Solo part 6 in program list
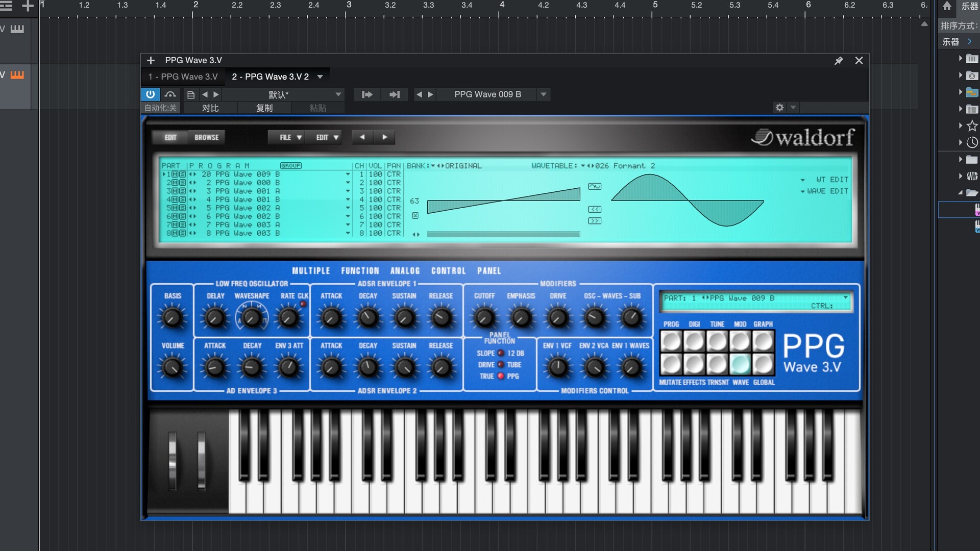 (183, 216)
